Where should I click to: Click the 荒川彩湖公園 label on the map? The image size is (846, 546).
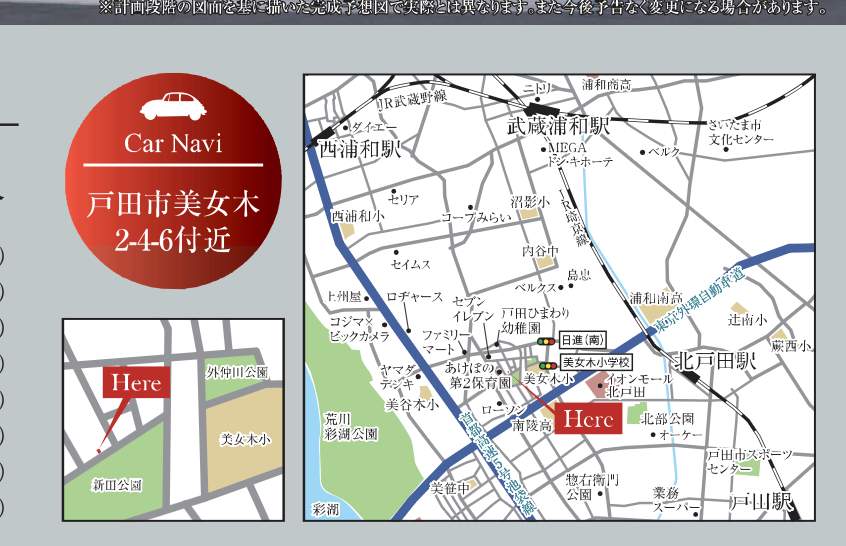(350, 426)
